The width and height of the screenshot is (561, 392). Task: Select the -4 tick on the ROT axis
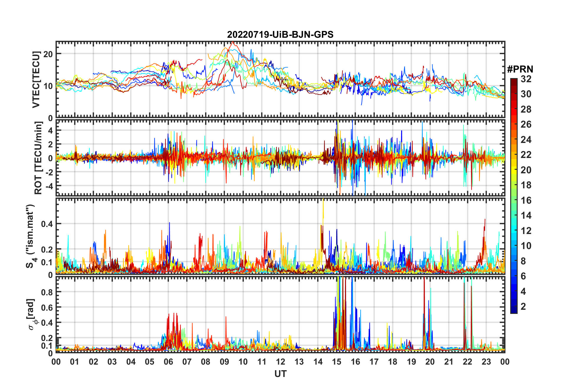pyautogui.click(x=49, y=186)
